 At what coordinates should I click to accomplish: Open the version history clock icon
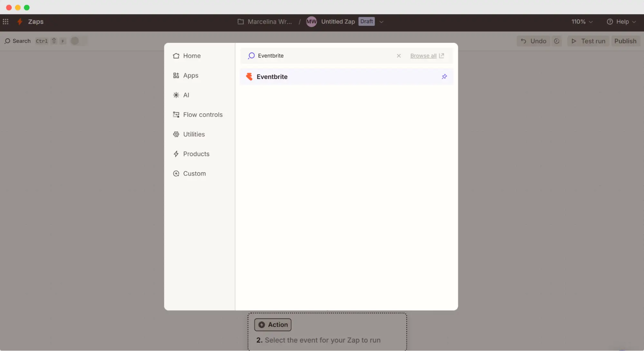point(557,41)
